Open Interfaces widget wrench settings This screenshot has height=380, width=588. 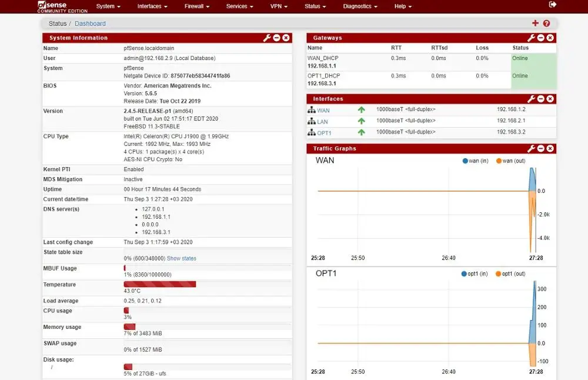pos(531,99)
